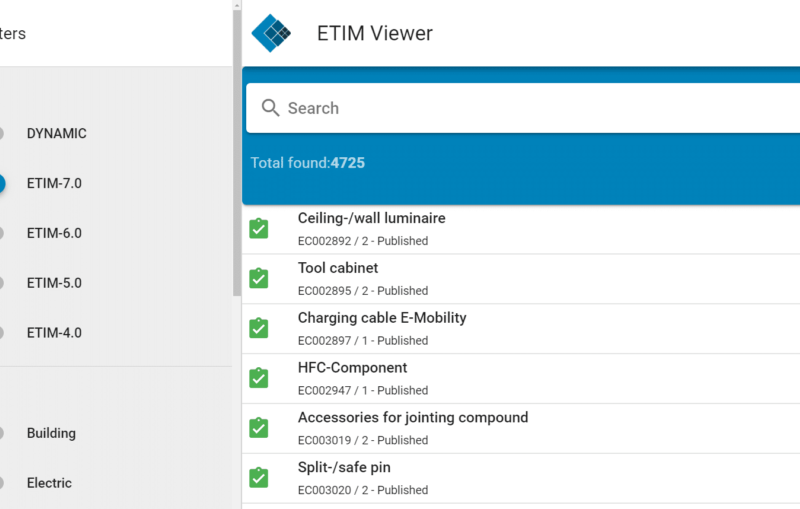800x509 pixels.
Task: Open the Tool cabinet class entry
Action: [x=338, y=268]
